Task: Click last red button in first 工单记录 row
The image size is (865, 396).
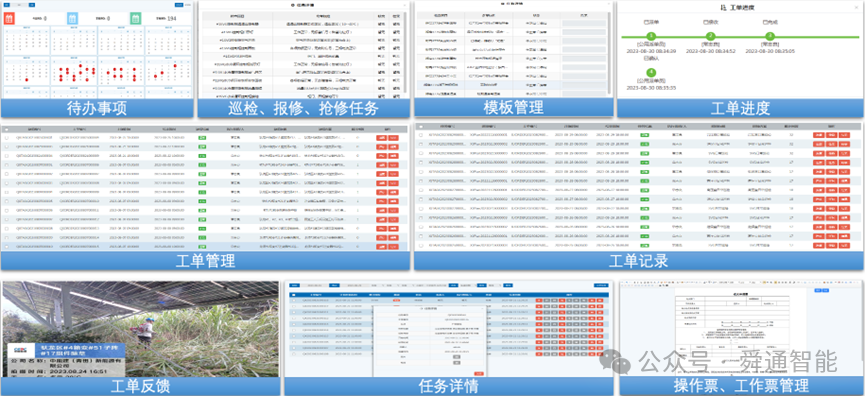Action: click(x=844, y=135)
